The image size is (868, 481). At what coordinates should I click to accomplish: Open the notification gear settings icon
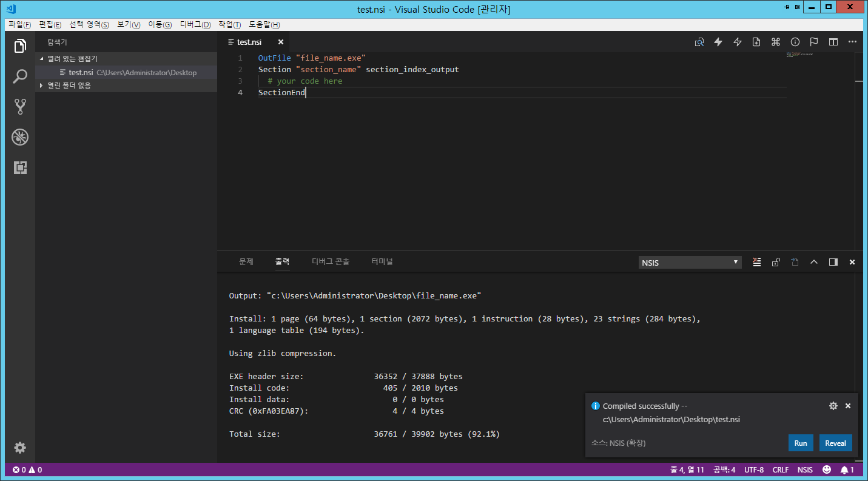pos(833,406)
